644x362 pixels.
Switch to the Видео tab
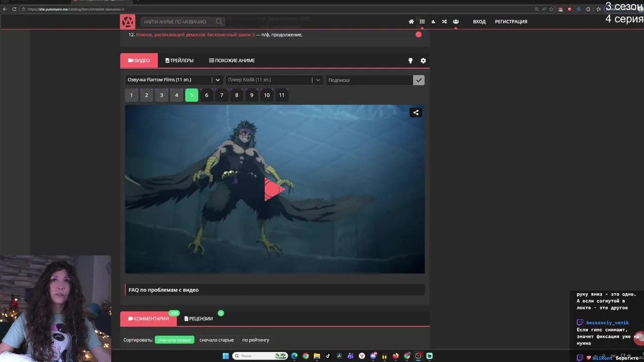(x=139, y=60)
